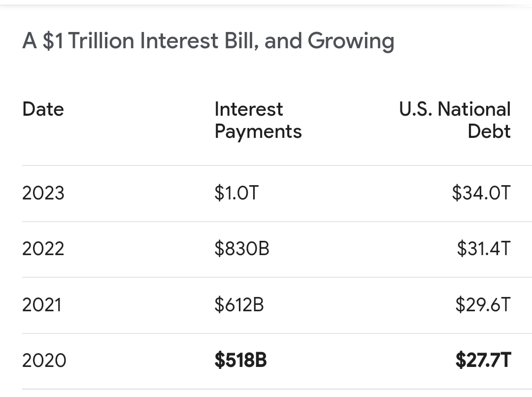Select the $830B interest payment cell

(x=242, y=248)
